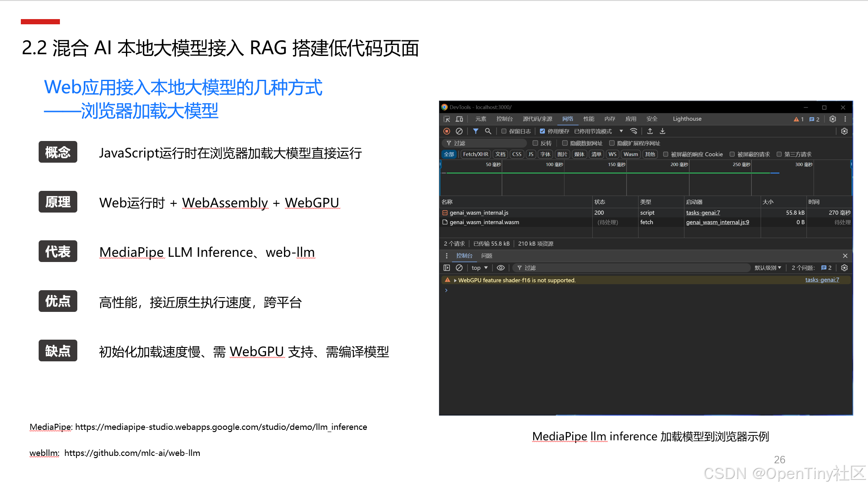
Task: Check the 反转 filter checkbox
Action: (x=535, y=143)
